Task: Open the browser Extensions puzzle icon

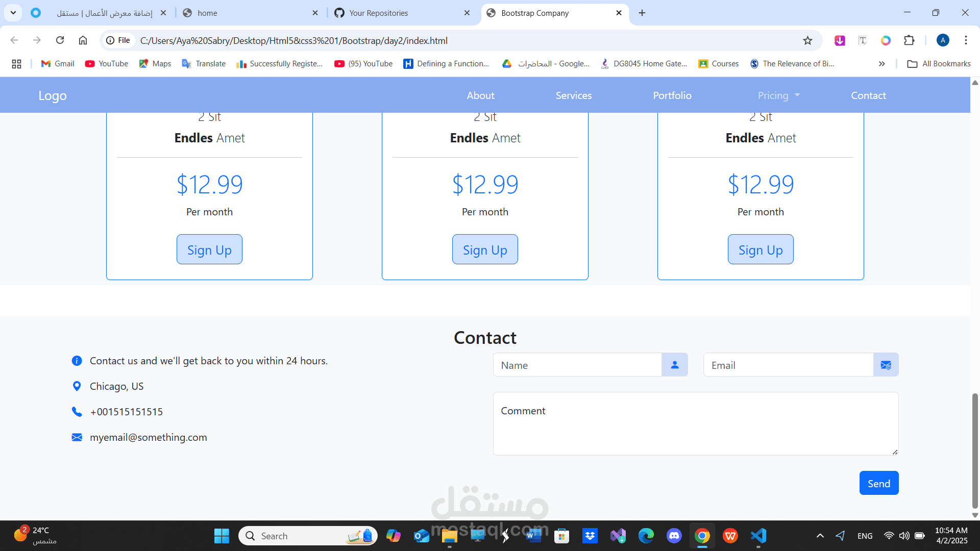Action: pyautogui.click(x=909, y=40)
